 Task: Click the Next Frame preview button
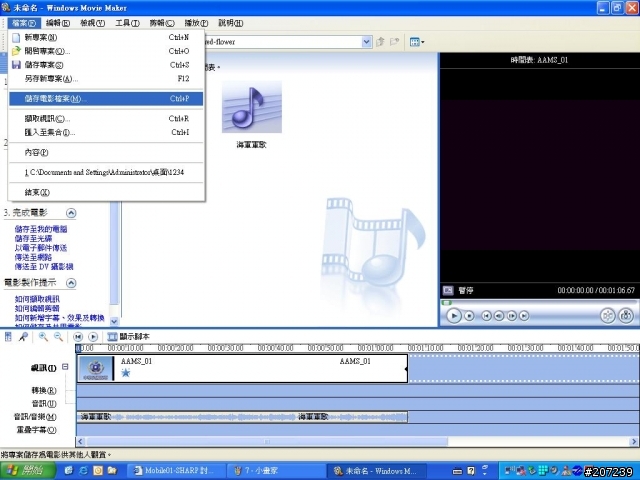pos(511,316)
